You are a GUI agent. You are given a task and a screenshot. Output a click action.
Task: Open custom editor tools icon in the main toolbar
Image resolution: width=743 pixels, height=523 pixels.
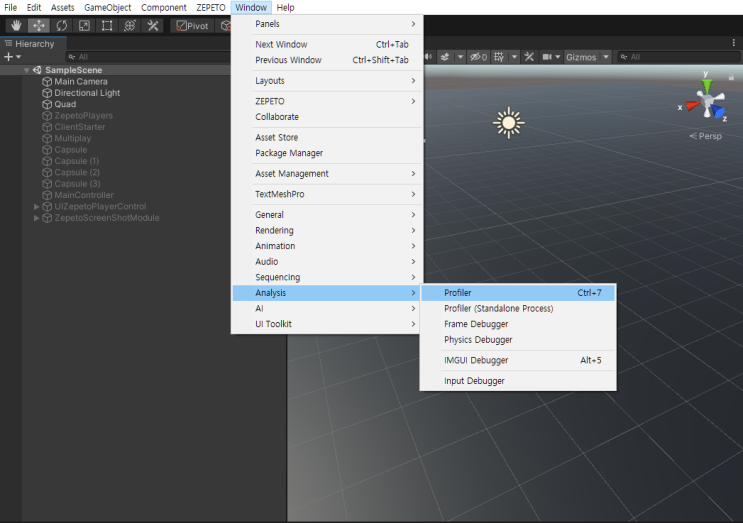[x=153, y=26]
